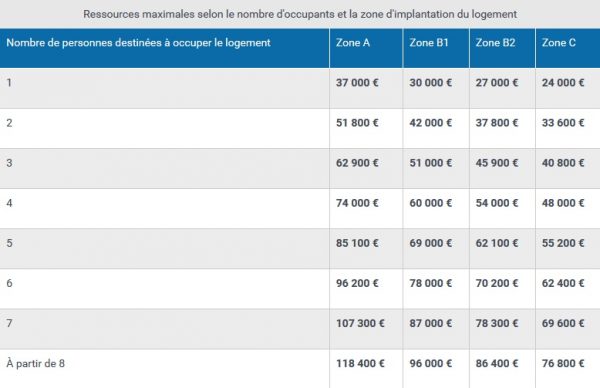The height and width of the screenshot is (388, 600).
Task: Click the 62 100 € cell
Action: tap(502, 249)
